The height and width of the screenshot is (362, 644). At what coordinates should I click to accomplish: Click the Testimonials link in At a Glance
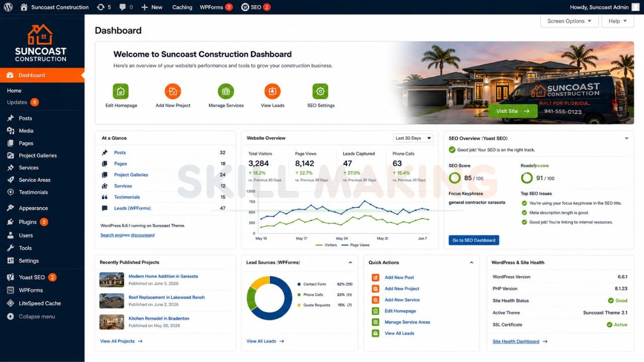pos(127,197)
